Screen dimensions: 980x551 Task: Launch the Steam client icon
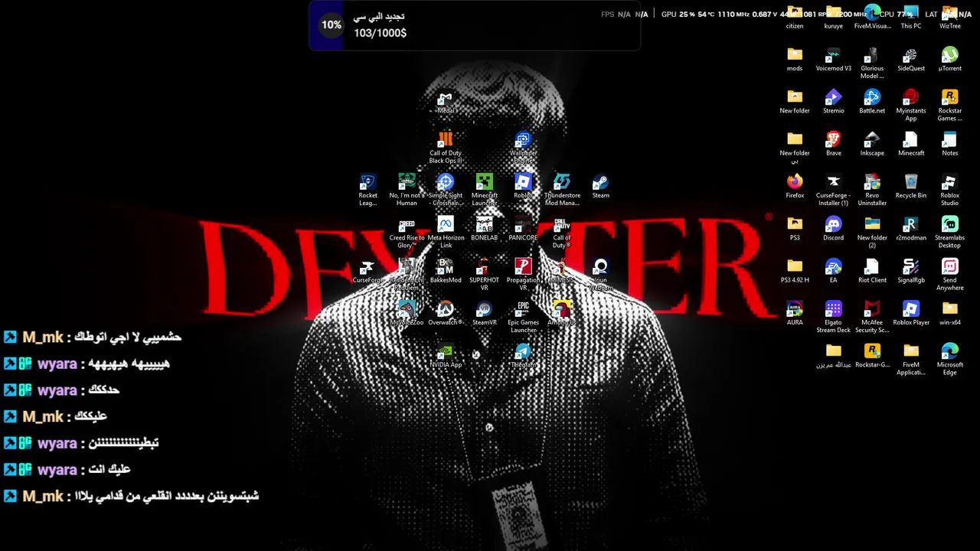click(x=601, y=187)
